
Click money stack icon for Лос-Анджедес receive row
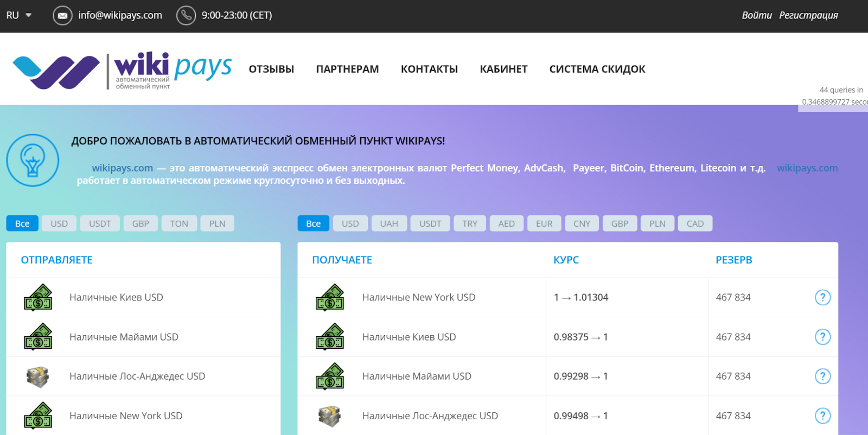click(x=330, y=416)
